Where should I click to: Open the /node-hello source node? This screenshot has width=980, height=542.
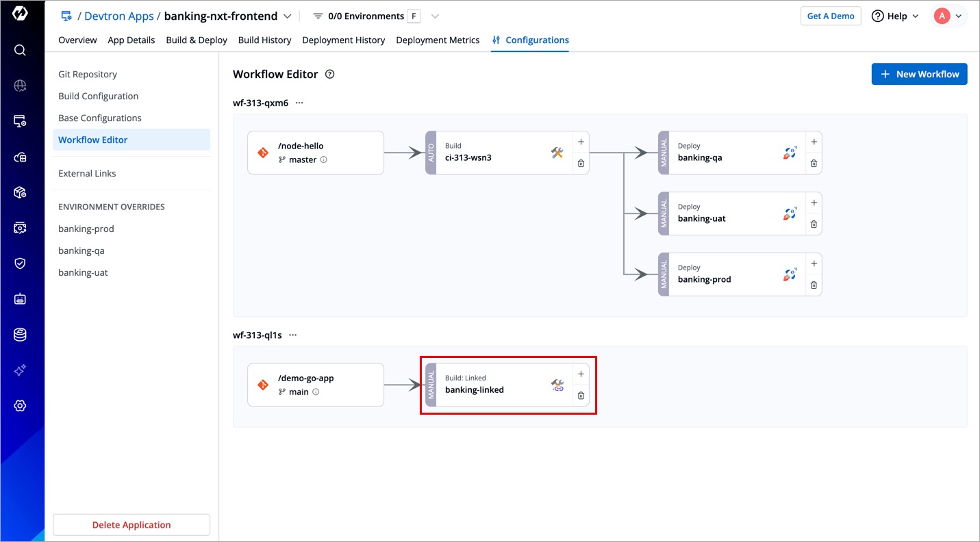[315, 153]
